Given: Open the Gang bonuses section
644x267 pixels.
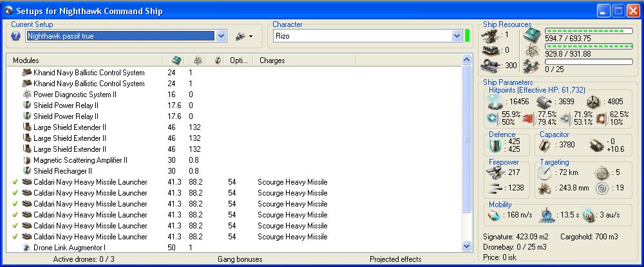Looking at the screenshot, I should (240, 259).
